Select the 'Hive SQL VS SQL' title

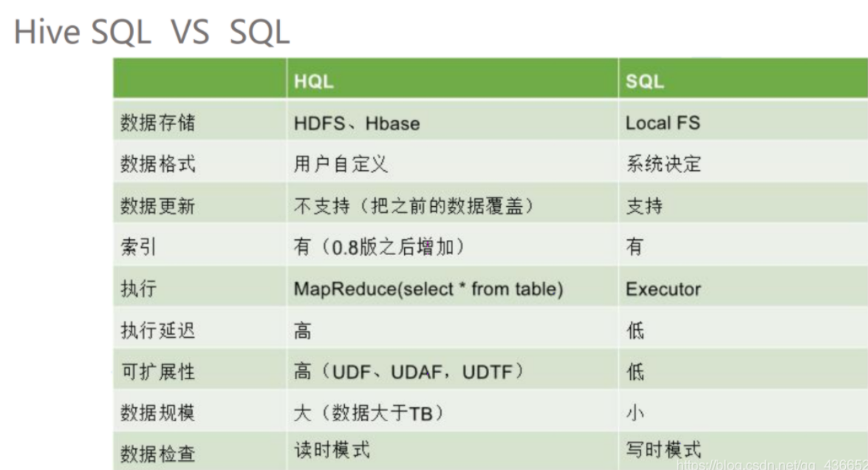coord(151,32)
